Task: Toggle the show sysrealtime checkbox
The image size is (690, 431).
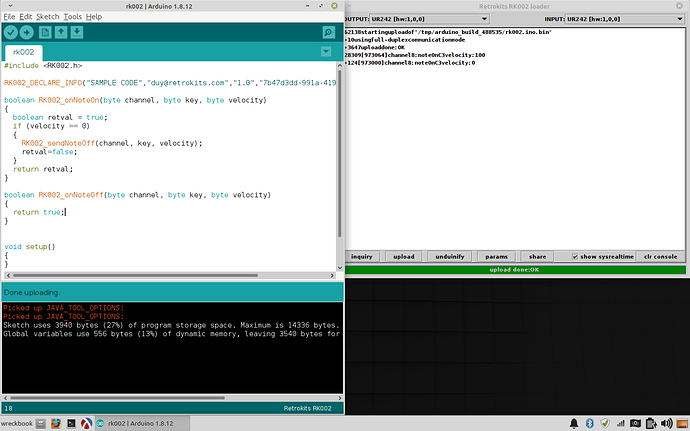Action: tap(575, 256)
